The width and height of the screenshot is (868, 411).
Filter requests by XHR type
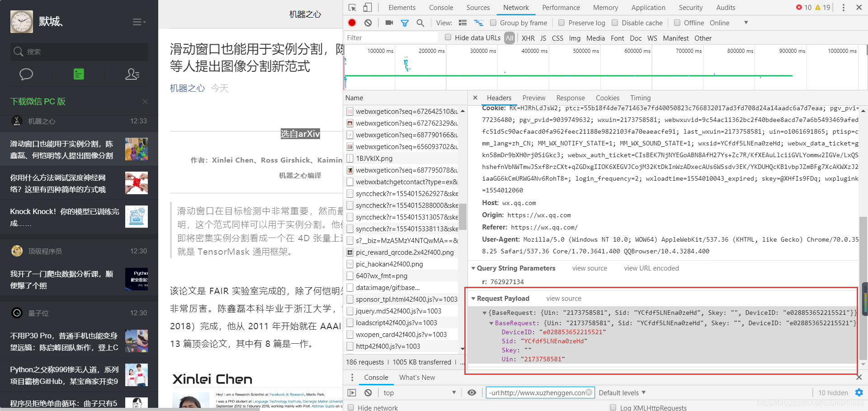click(x=528, y=38)
